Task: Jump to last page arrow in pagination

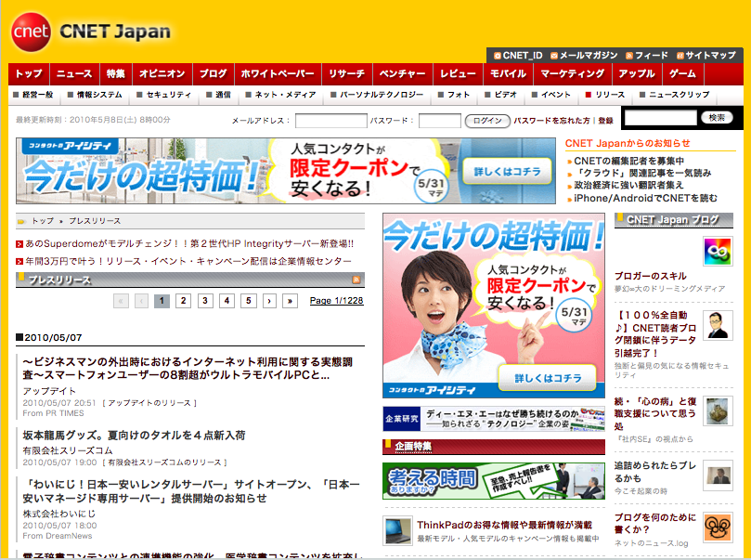Action: coord(290,301)
